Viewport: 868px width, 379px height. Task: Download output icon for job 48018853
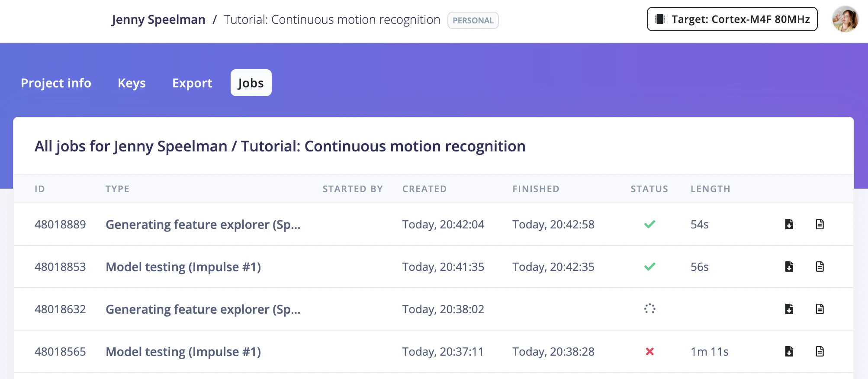(789, 267)
